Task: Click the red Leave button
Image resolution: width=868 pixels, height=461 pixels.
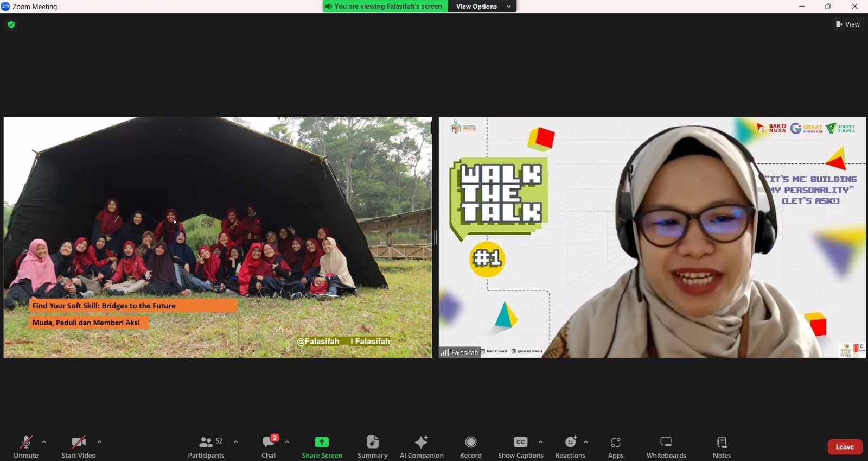Action: (x=844, y=447)
